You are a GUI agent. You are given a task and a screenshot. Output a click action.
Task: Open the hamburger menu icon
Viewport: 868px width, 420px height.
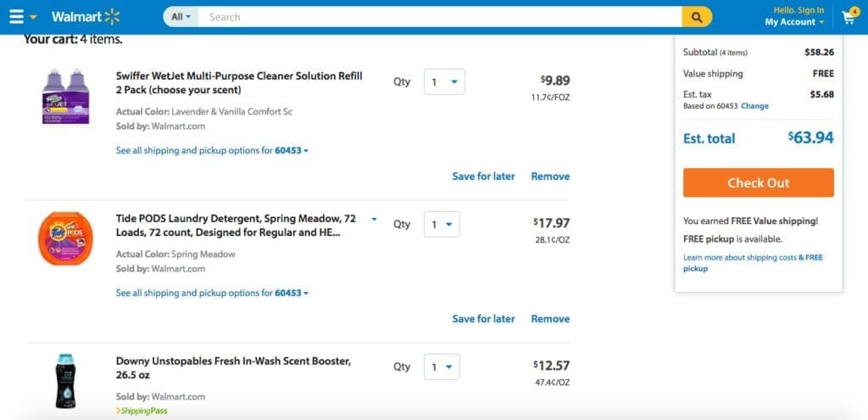tap(17, 17)
